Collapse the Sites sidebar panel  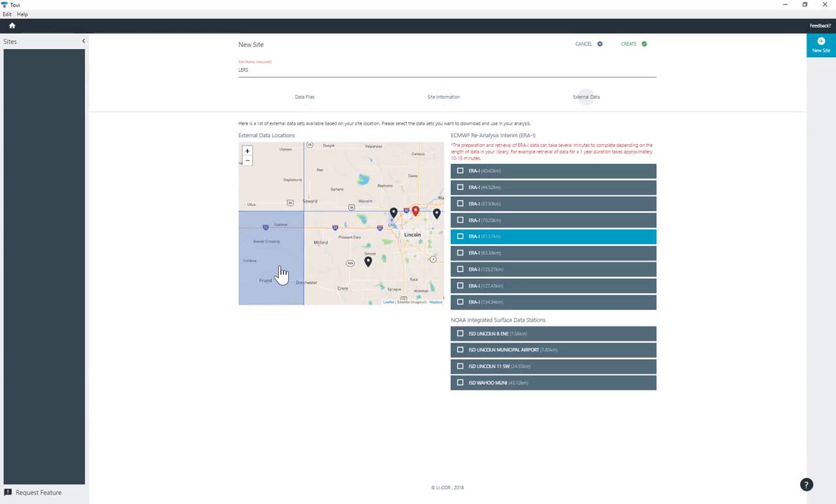click(83, 41)
